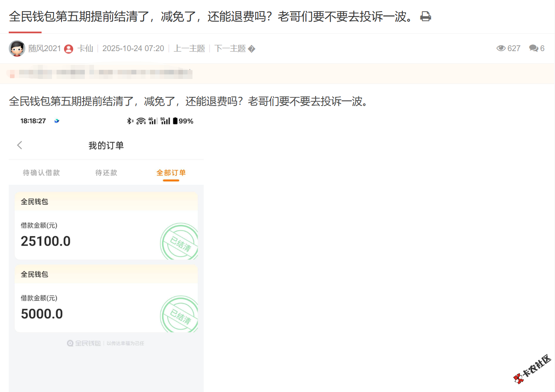Switch to the 待还款 tab
The height and width of the screenshot is (392, 555).
(x=106, y=173)
